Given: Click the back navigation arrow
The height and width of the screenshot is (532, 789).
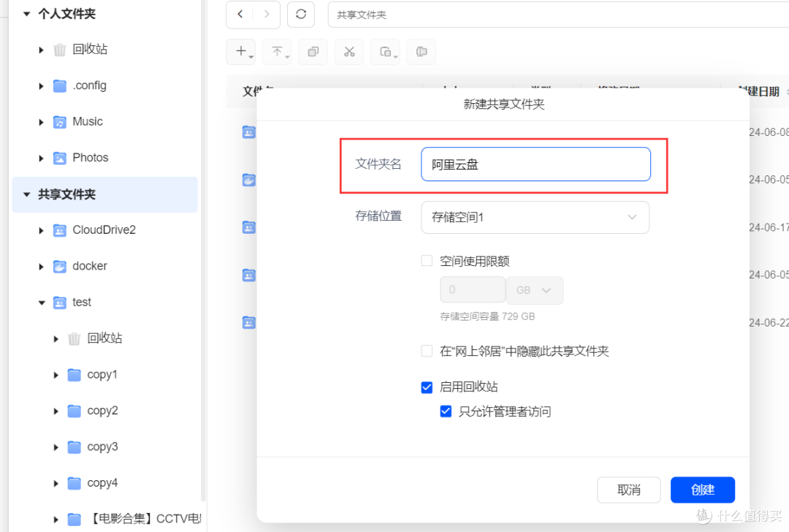Looking at the screenshot, I should 240,15.
